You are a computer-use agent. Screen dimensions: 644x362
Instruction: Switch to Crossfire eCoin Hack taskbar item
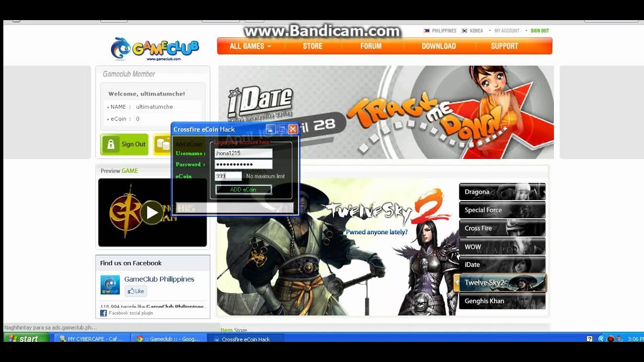click(246, 339)
